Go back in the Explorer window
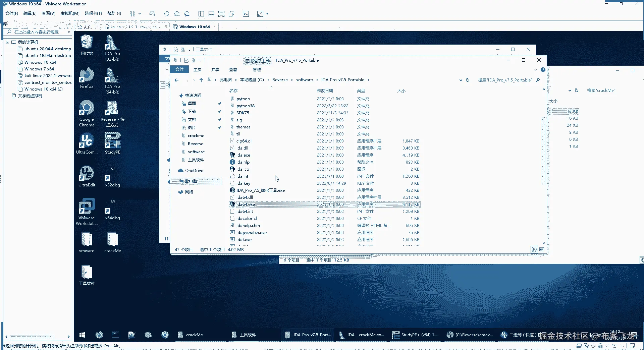 (x=176, y=80)
